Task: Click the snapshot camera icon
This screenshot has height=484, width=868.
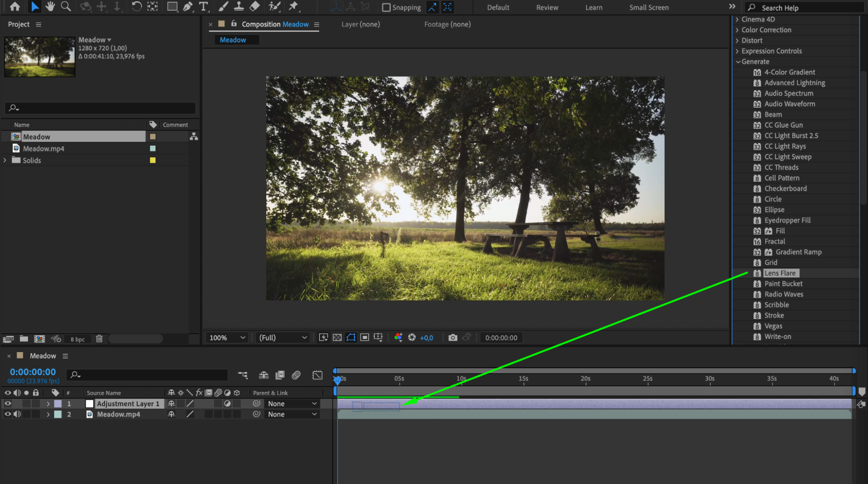Action: click(x=452, y=338)
